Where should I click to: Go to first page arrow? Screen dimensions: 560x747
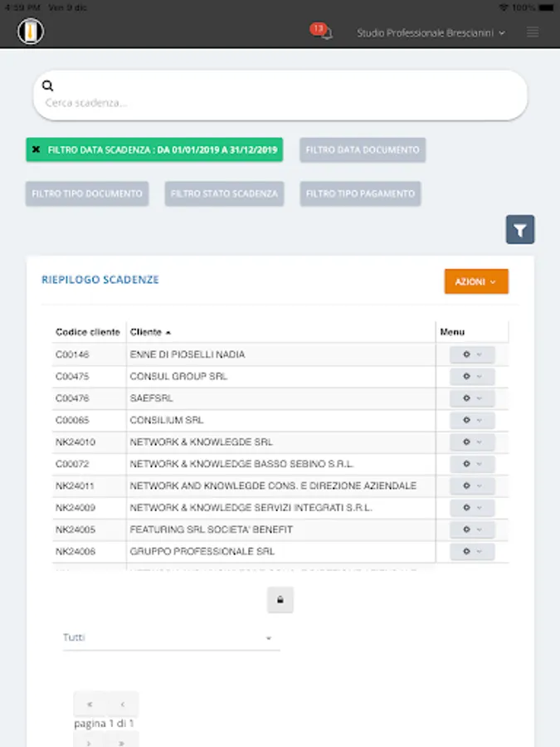(90, 704)
